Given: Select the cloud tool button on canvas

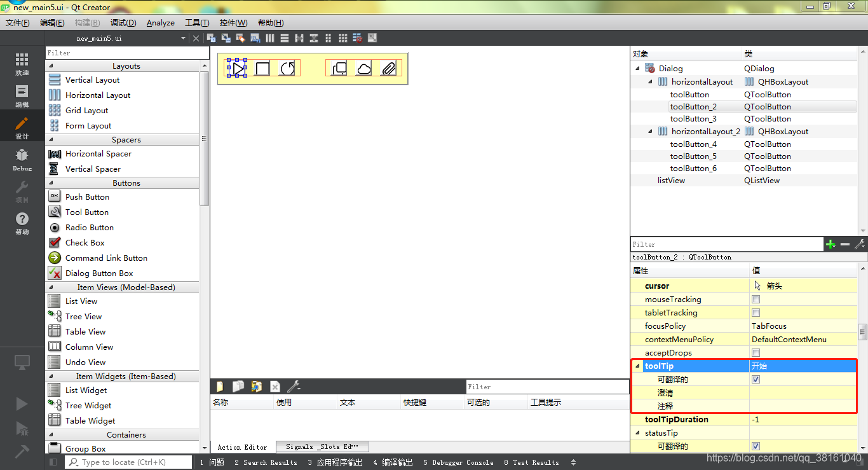Looking at the screenshot, I should pyautogui.click(x=363, y=68).
